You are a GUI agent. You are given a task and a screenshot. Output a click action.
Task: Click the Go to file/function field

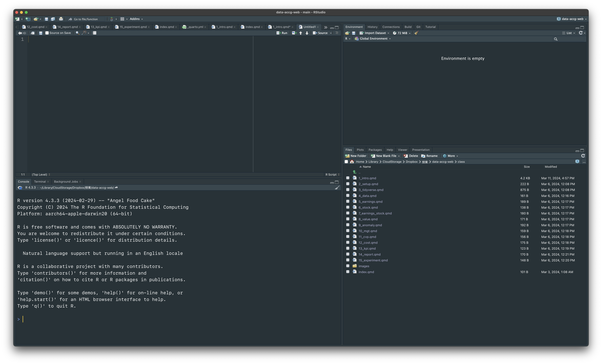[86, 19]
